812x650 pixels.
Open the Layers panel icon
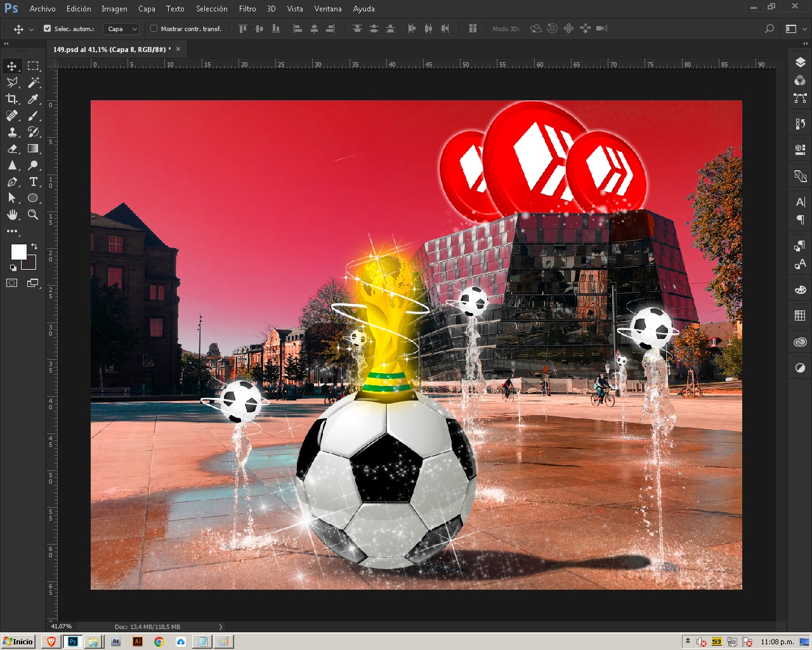click(x=800, y=62)
